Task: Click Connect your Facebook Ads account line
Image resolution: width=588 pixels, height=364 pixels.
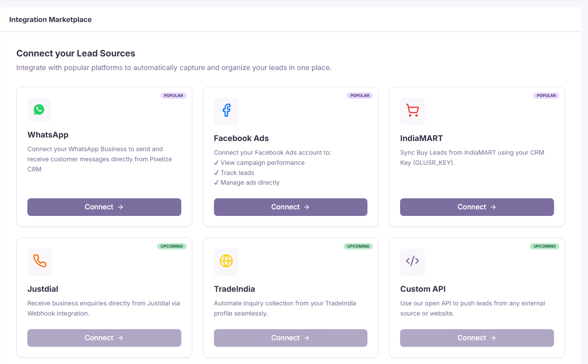Action: pyautogui.click(x=272, y=152)
